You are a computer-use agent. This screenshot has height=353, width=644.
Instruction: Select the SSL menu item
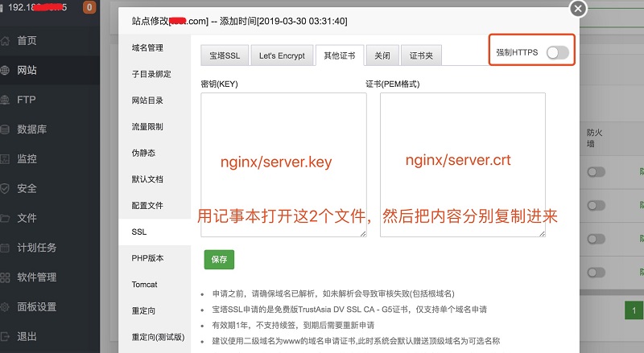(x=155, y=232)
